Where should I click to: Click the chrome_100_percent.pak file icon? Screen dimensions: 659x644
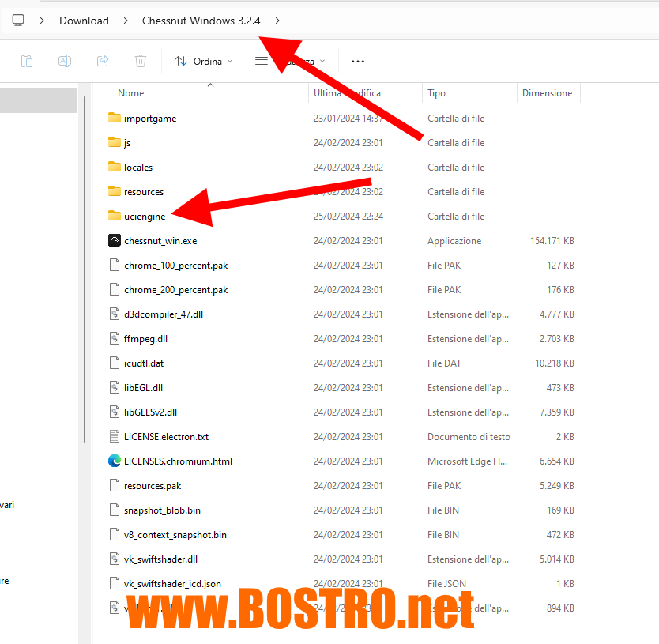[x=115, y=265]
